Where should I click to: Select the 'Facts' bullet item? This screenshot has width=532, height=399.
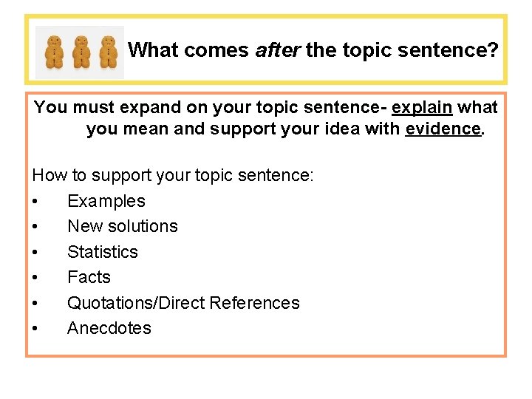89,277
